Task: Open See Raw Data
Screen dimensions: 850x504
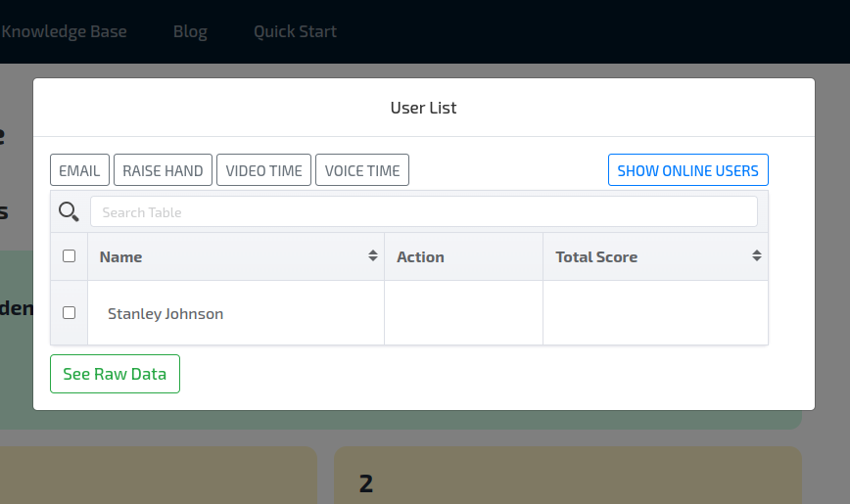Action: point(115,374)
